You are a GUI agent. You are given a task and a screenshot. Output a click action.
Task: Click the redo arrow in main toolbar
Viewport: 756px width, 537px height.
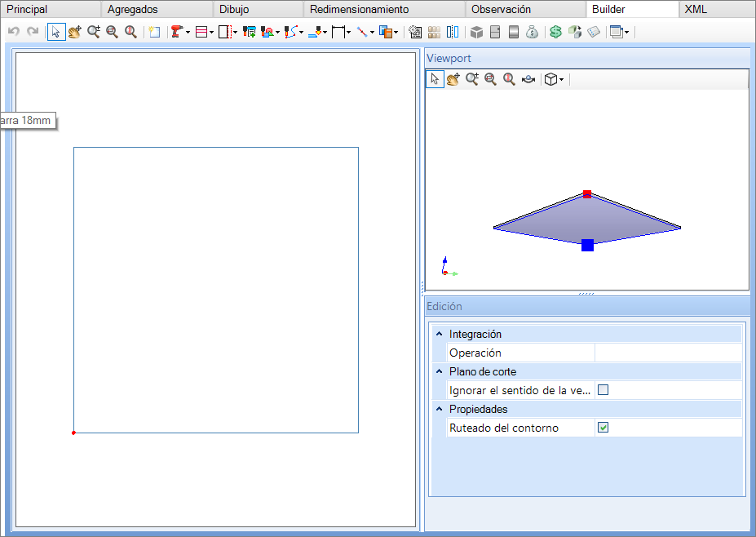(x=33, y=32)
